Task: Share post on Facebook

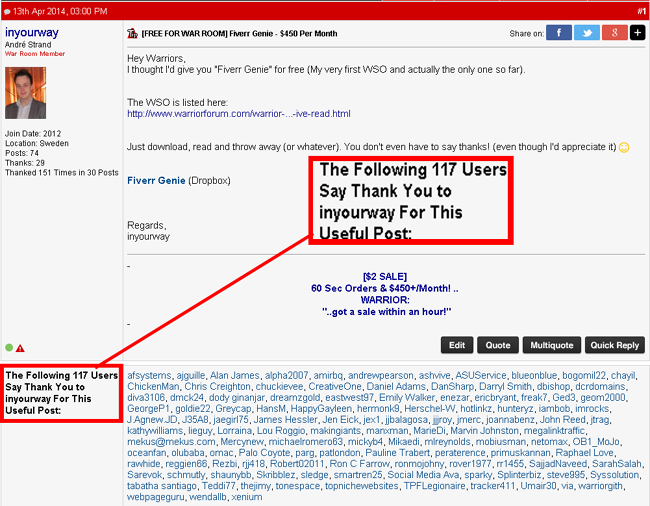Action: point(559,33)
